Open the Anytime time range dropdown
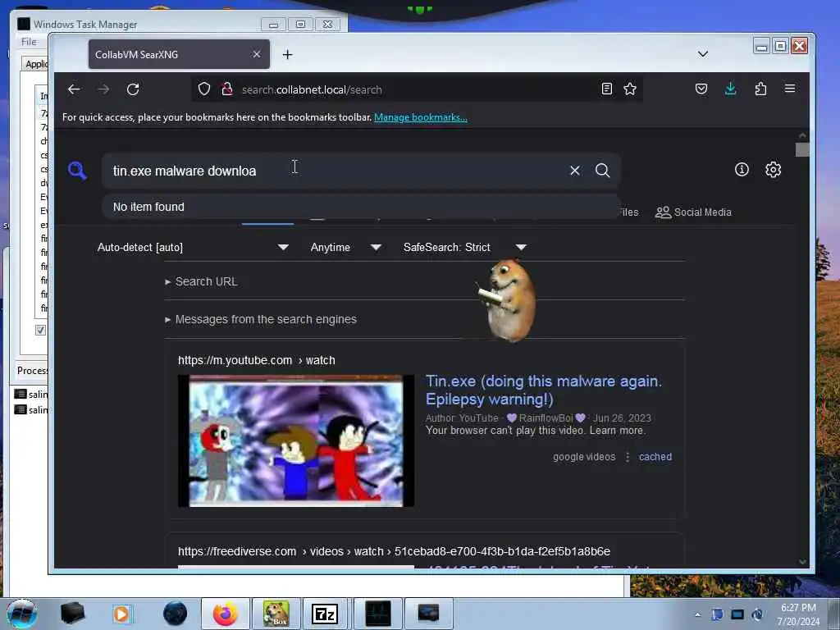Viewport: 840px width, 630px height. (x=346, y=248)
